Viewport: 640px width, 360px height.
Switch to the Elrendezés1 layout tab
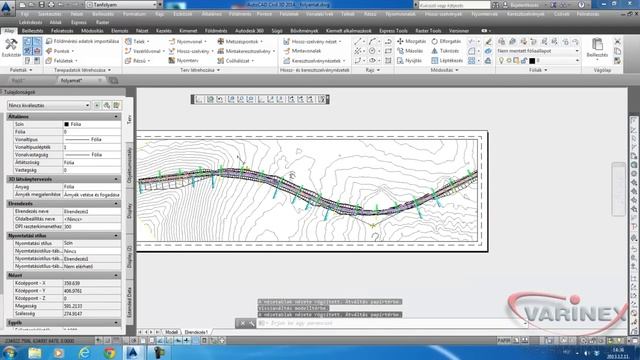(196, 332)
